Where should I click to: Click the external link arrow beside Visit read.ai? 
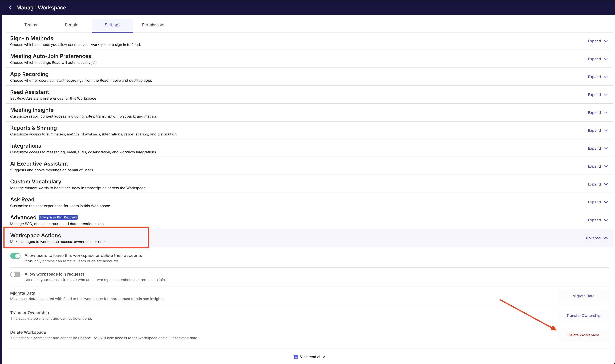tap(324, 357)
